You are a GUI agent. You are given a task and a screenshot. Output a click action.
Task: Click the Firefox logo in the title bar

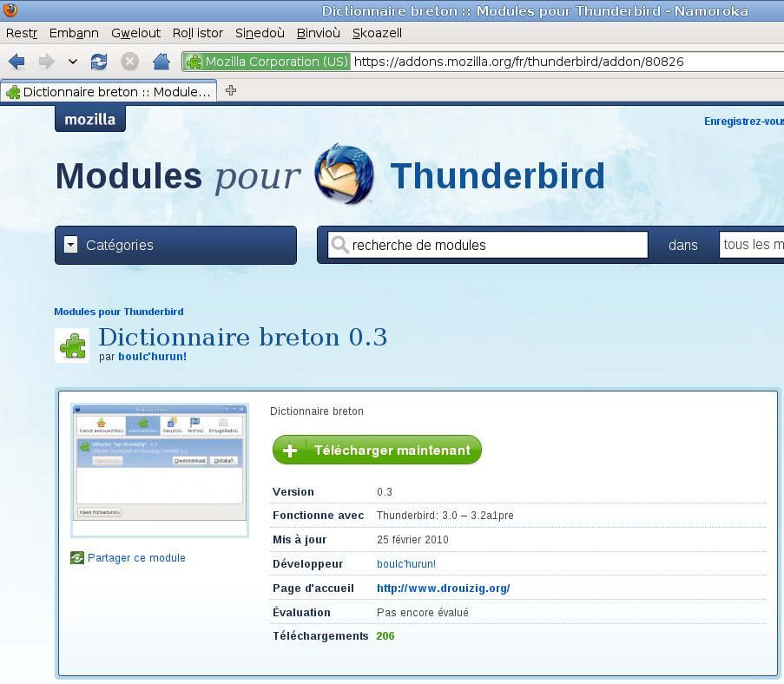[x=10, y=10]
